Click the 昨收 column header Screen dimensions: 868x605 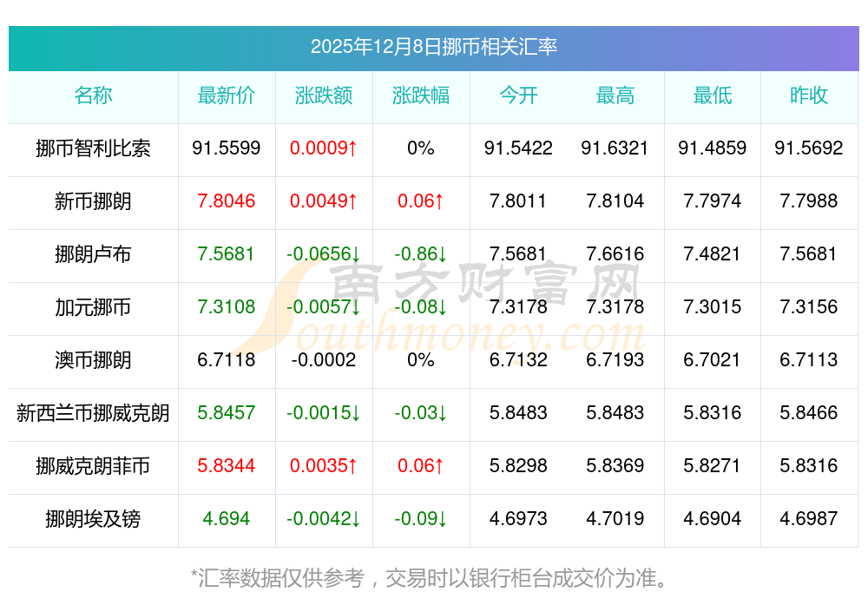[x=809, y=95]
